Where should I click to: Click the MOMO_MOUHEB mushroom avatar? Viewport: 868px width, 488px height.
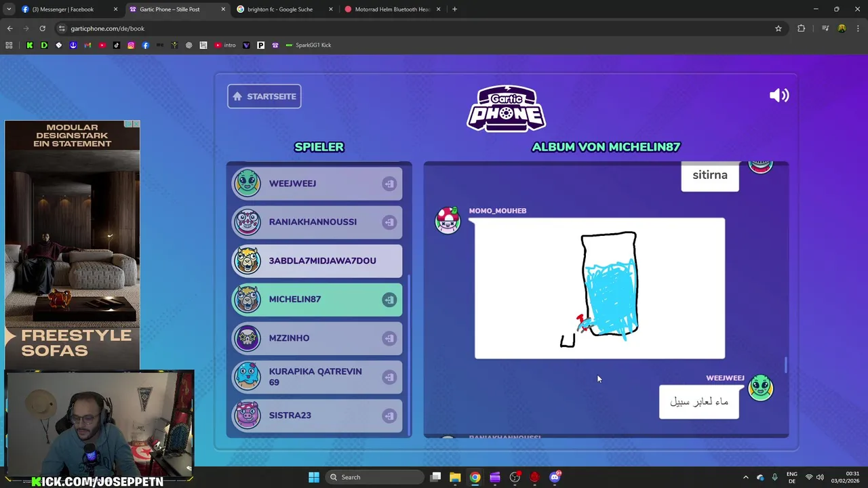(448, 220)
